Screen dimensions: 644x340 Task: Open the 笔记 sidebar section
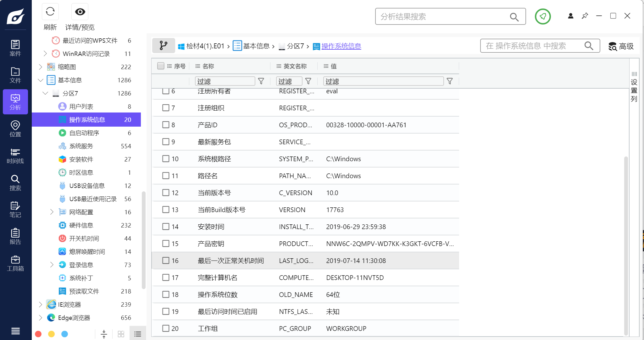[x=15, y=210]
